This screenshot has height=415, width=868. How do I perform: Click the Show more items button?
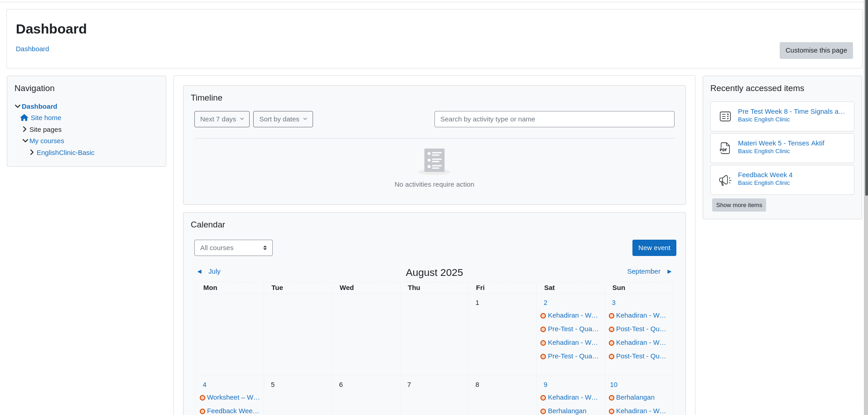[739, 205]
